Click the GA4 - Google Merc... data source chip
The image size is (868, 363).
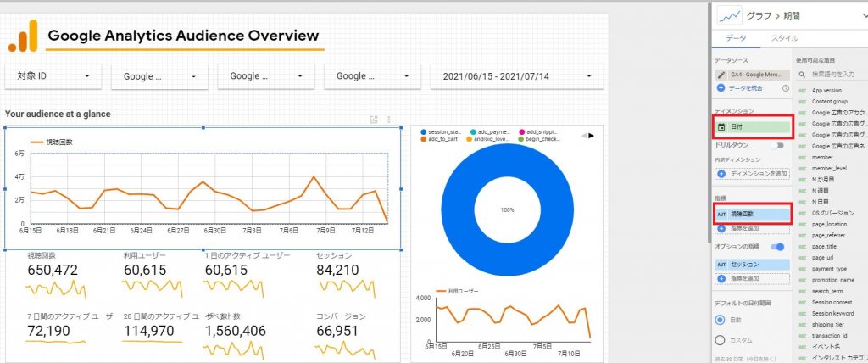[753, 75]
